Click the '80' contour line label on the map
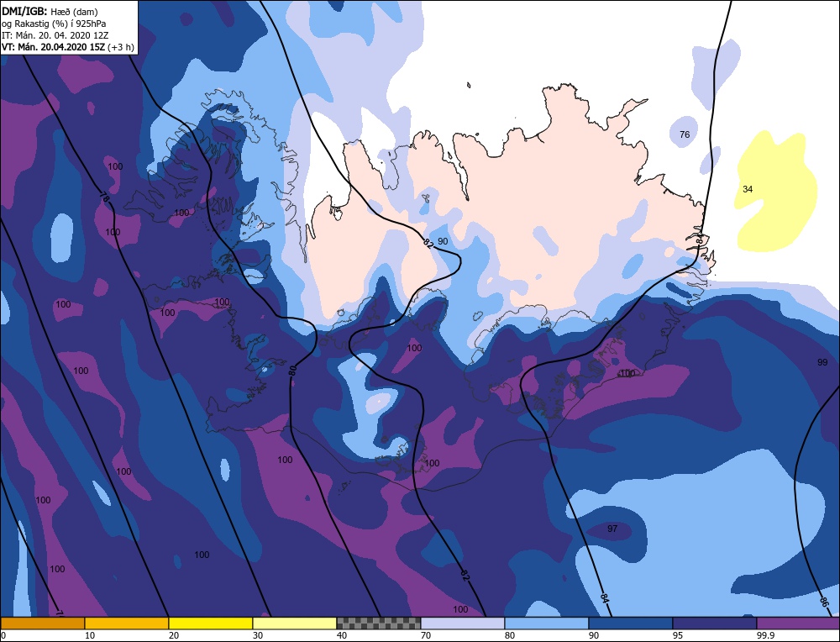Image resolution: width=840 pixels, height=642 pixels. point(292,371)
